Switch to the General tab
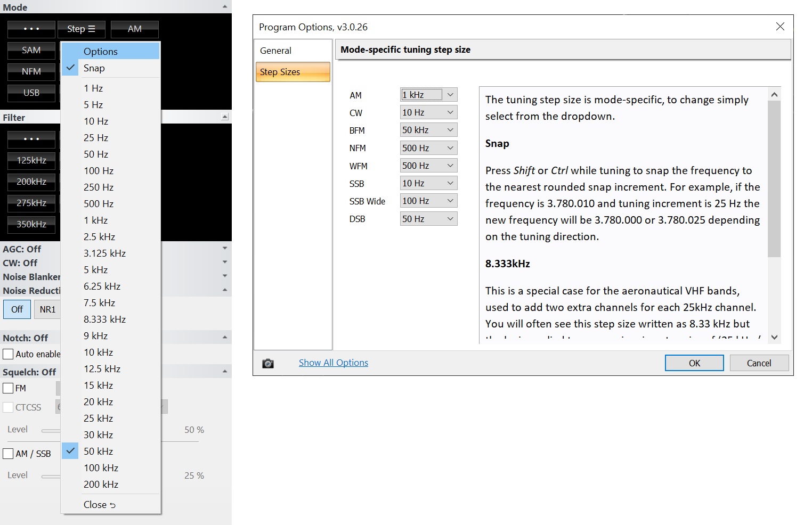The height and width of the screenshot is (525, 812). [276, 51]
